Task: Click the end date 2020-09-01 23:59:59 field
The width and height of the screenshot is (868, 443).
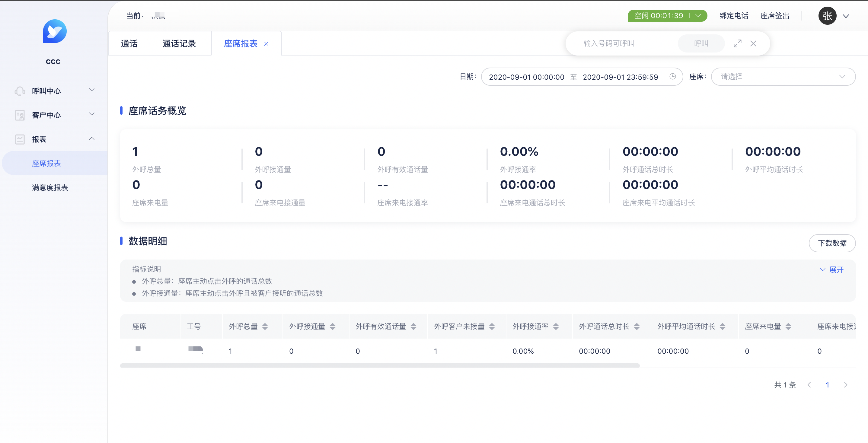Action: click(x=620, y=77)
